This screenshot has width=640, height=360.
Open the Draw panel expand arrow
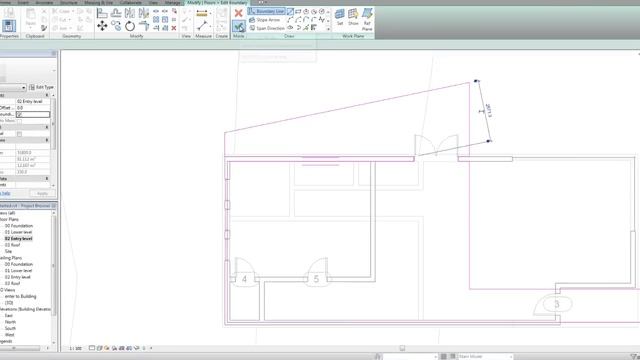point(328,29)
